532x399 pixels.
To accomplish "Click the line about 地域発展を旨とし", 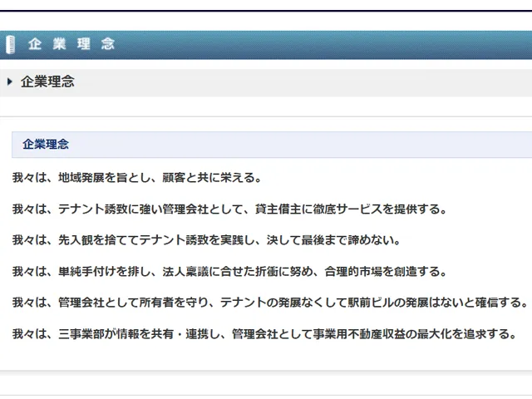I will tap(136, 177).
